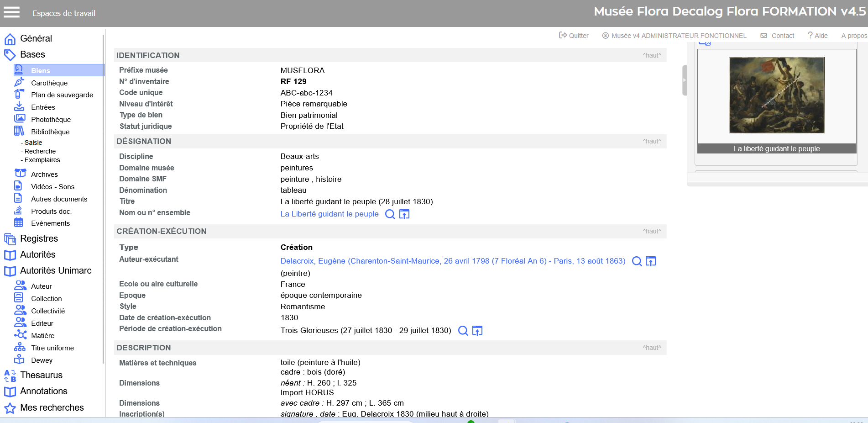The width and height of the screenshot is (868, 423).
Task: Select Recherche under Bibliothèque
Action: pyautogui.click(x=40, y=151)
